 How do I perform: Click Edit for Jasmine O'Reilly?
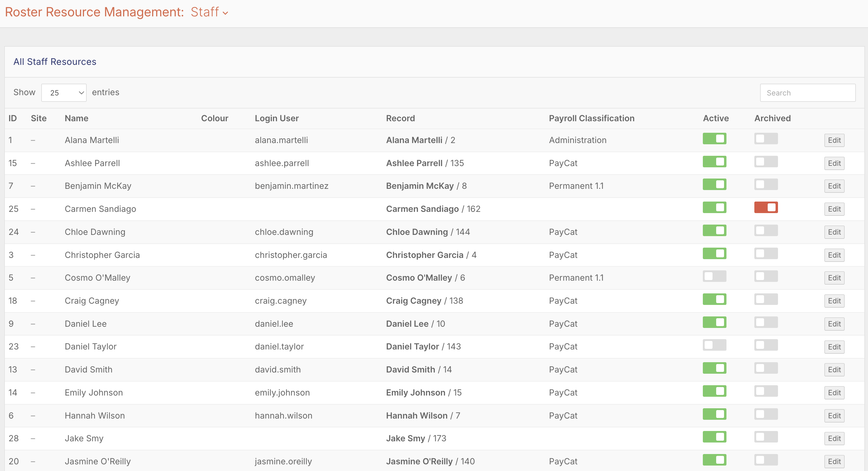[x=834, y=461]
